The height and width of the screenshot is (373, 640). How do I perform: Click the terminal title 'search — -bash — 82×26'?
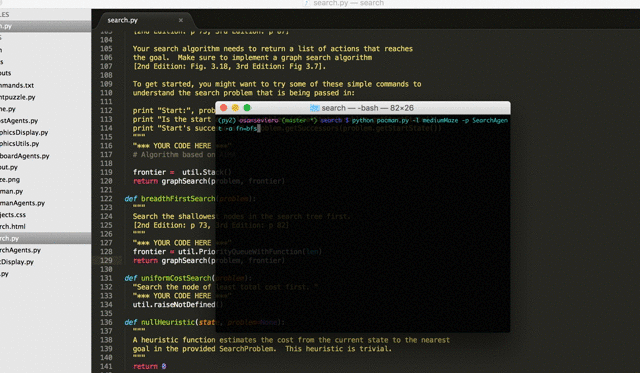click(x=367, y=108)
